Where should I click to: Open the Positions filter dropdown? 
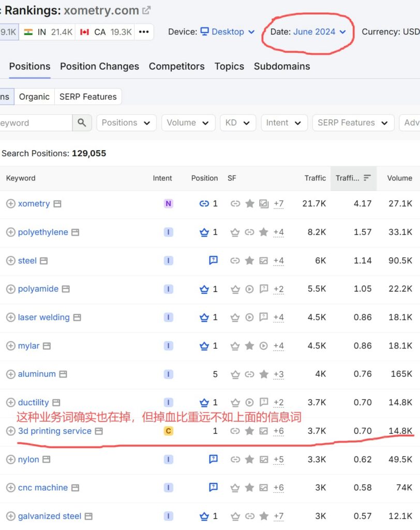[126, 123]
